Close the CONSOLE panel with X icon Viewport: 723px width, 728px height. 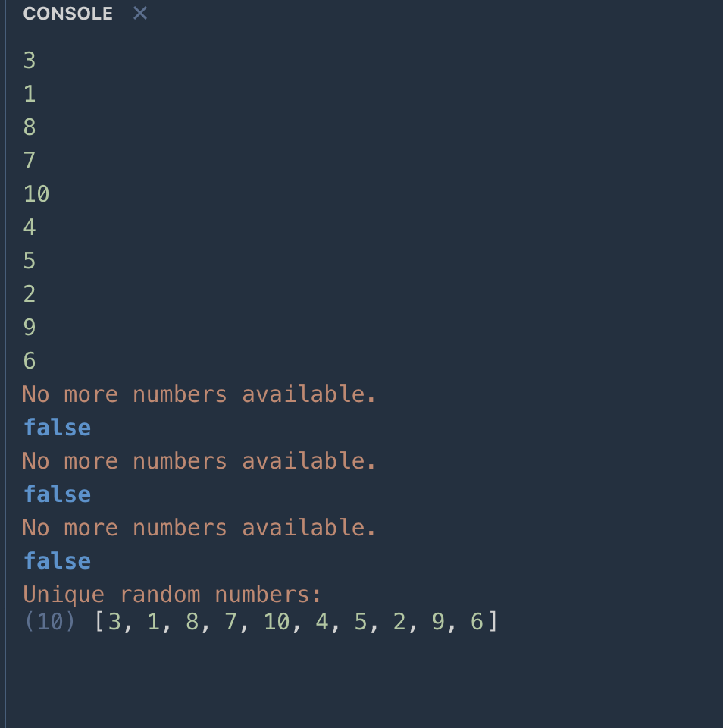tap(140, 14)
